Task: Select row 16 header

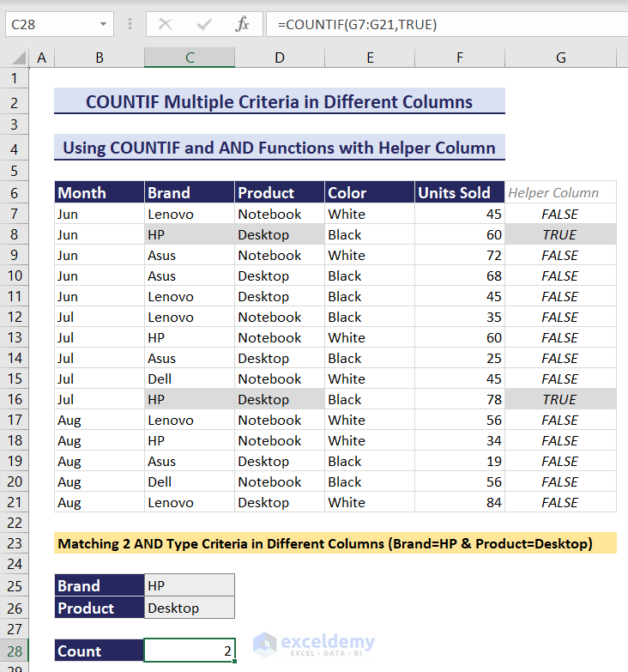Action: [x=14, y=399]
